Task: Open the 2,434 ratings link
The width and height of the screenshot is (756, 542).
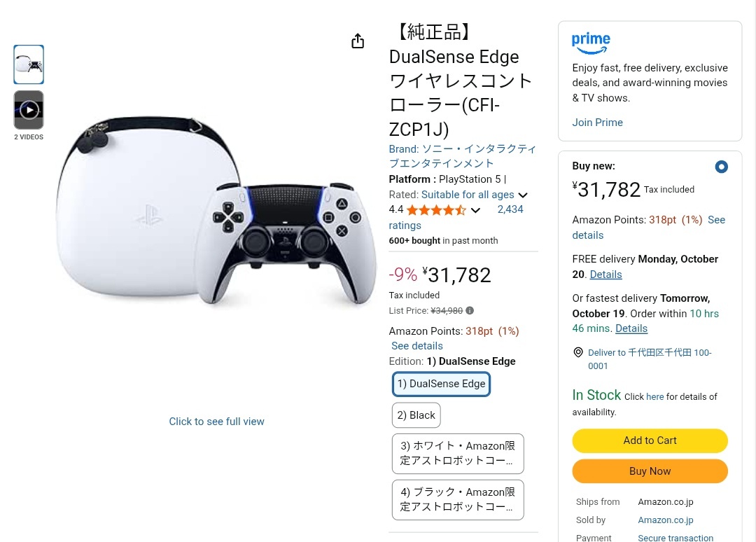Action: click(x=456, y=218)
